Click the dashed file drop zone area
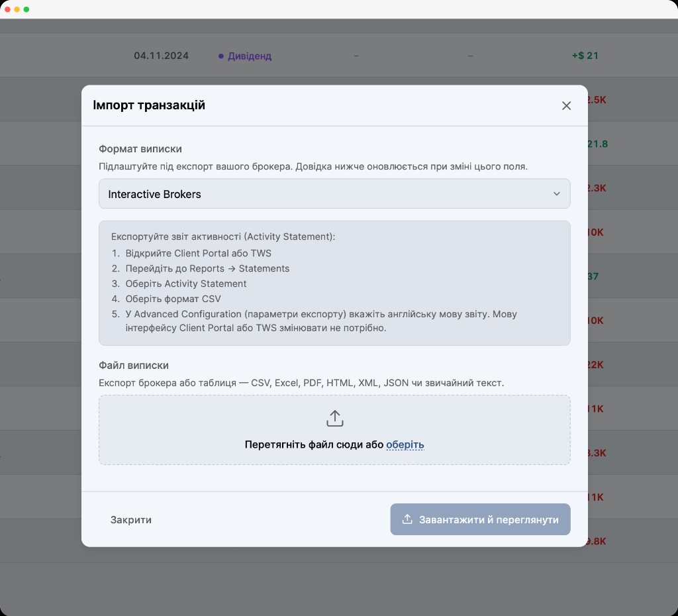678x616 pixels. pos(334,430)
